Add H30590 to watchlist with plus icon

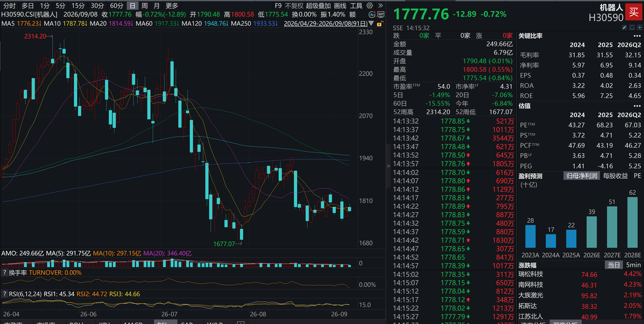(640, 27)
